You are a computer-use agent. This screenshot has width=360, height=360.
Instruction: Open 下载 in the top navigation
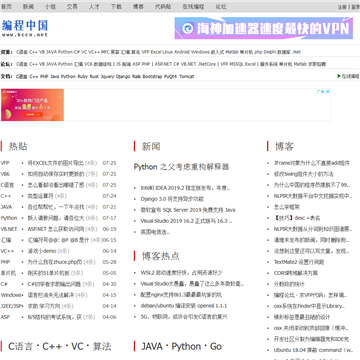116,7
